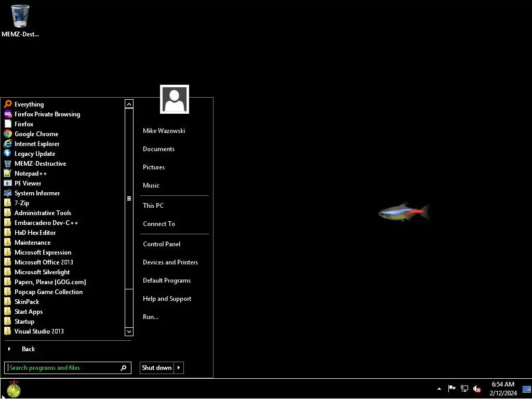Image resolution: width=532 pixels, height=399 pixels.
Task: Click the System Informer icon
Action: [8, 193]
